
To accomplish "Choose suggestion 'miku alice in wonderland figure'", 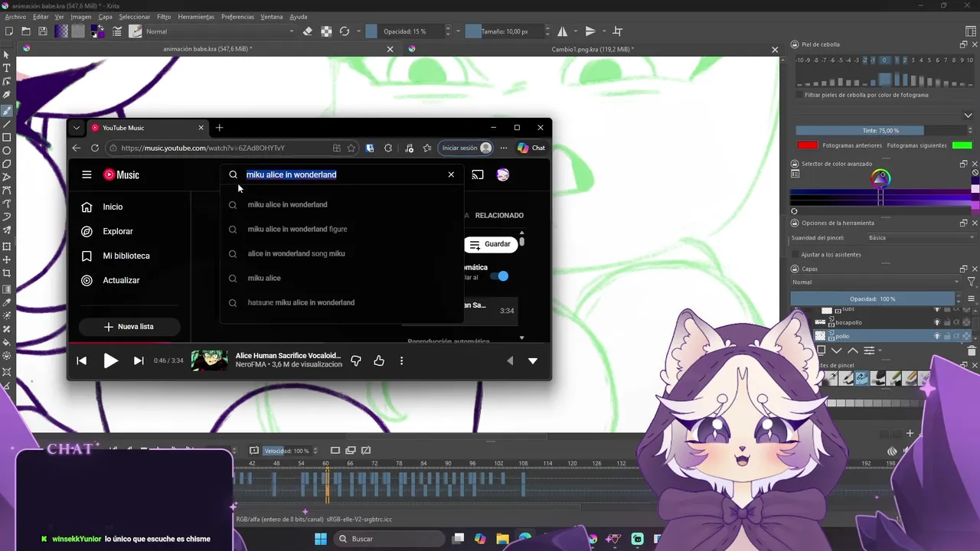I will pos(341,229).
